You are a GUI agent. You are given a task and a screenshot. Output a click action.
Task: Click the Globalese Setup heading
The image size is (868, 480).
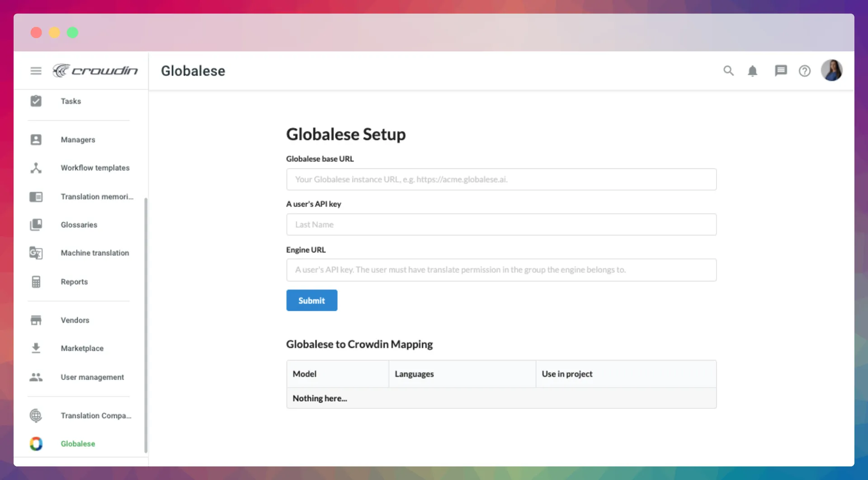pos(346,134)
